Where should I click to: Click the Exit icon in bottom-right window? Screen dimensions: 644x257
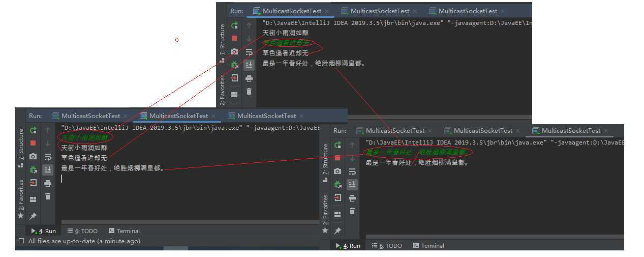(338, 197)
